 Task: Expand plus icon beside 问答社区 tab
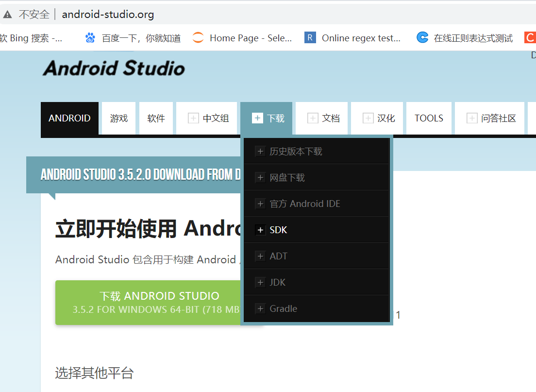[472, 119]
